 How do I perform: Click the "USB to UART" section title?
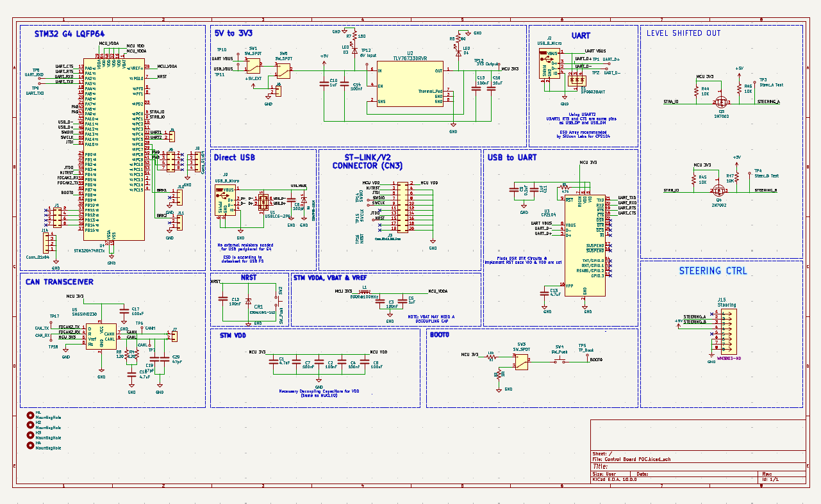[512, 158]
